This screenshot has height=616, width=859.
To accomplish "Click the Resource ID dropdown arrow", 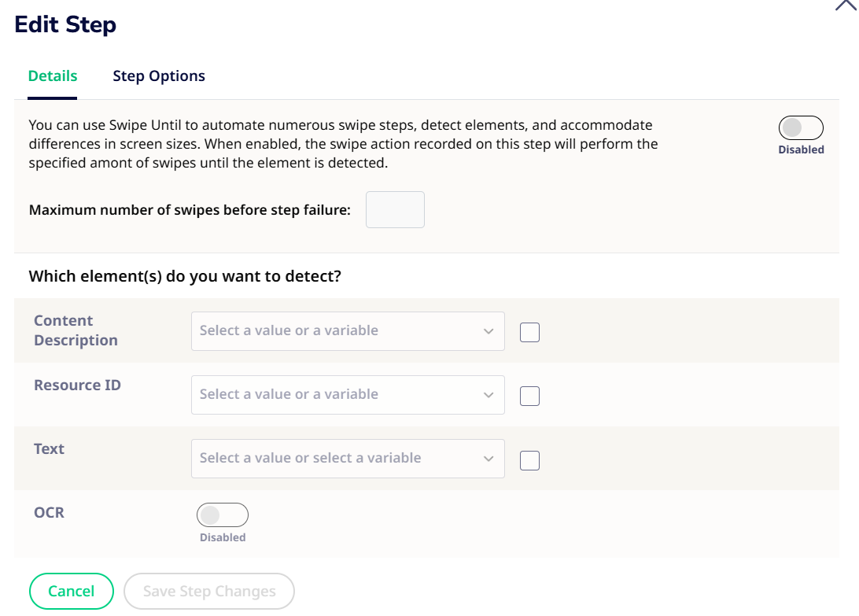I will (x=488, y=394).
